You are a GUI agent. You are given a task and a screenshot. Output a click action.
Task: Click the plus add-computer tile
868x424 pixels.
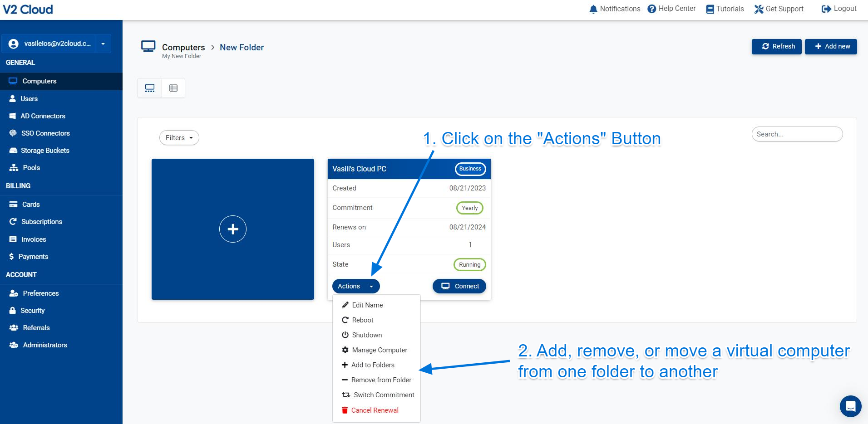click(x=233, y=229)
